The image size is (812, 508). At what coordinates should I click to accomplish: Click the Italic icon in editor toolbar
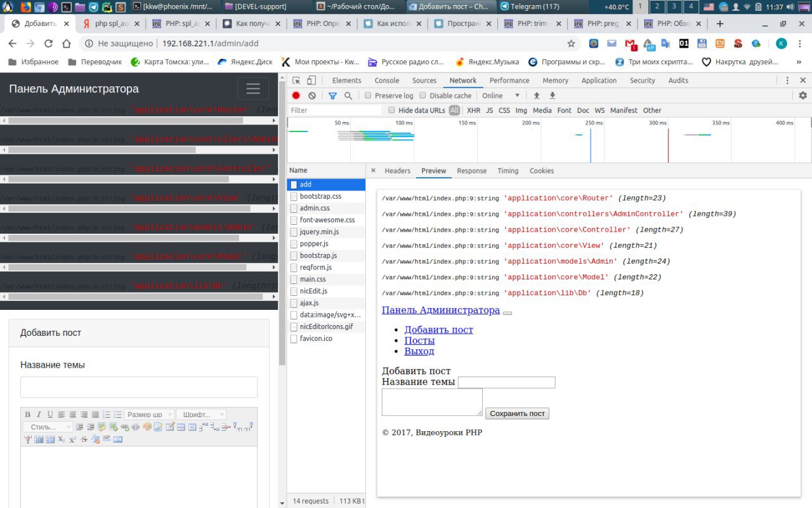point(39,415)
